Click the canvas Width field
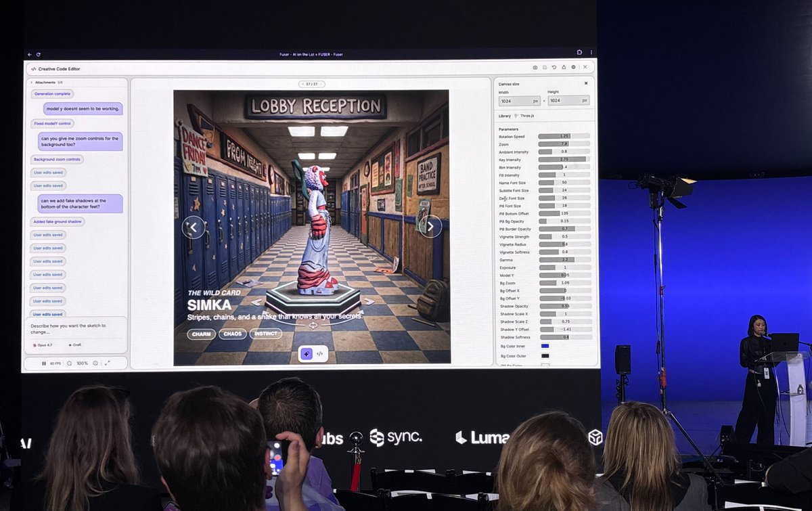The height and width of the screenshot is (511, 812). click(x=519, y=101)
